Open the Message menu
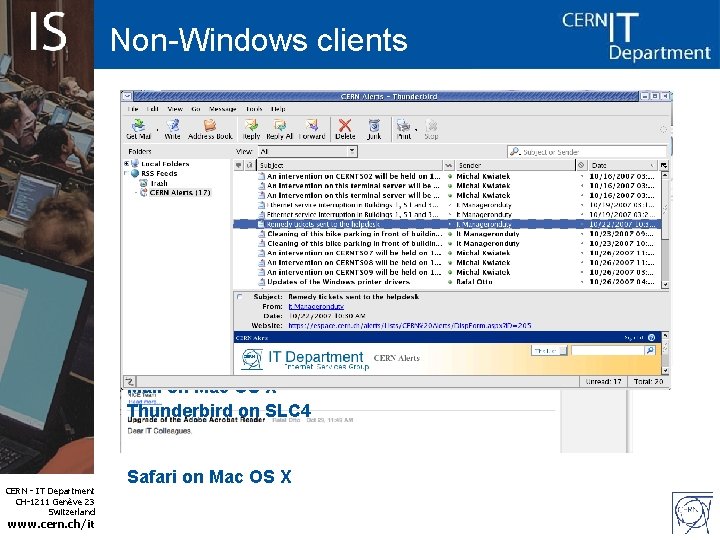 (223, 109)
